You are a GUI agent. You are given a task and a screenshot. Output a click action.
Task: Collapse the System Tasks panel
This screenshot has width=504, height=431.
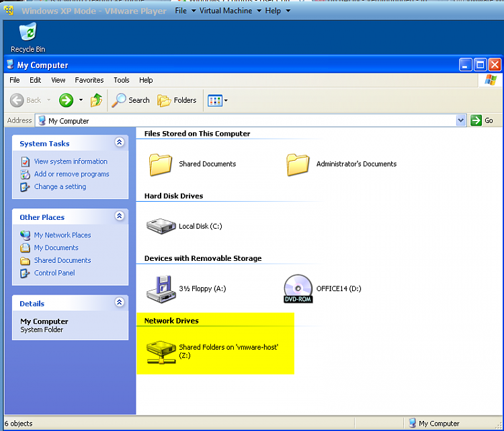coord(119,142)
